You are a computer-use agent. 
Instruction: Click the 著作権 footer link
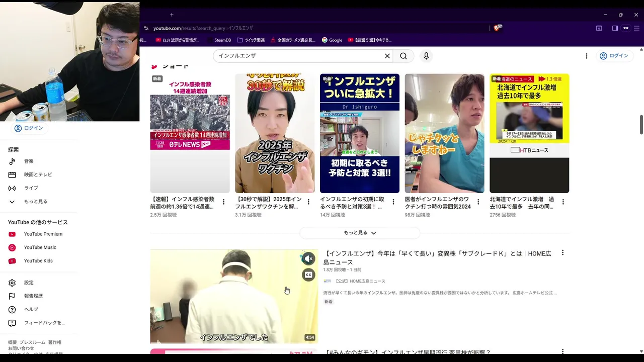pyautogui.click(x=55, y=342)
